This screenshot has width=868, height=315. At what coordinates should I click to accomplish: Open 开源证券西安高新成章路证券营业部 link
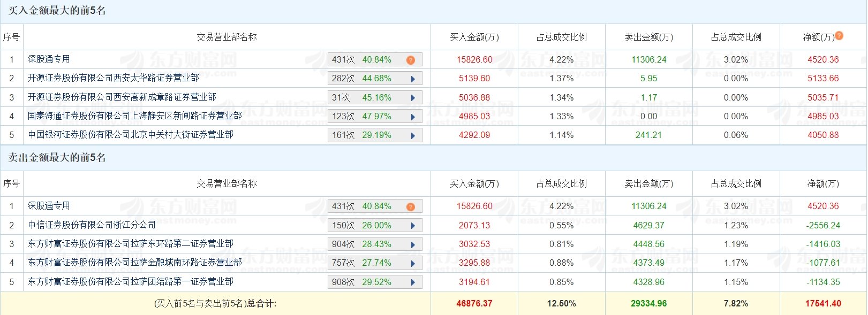122,97
